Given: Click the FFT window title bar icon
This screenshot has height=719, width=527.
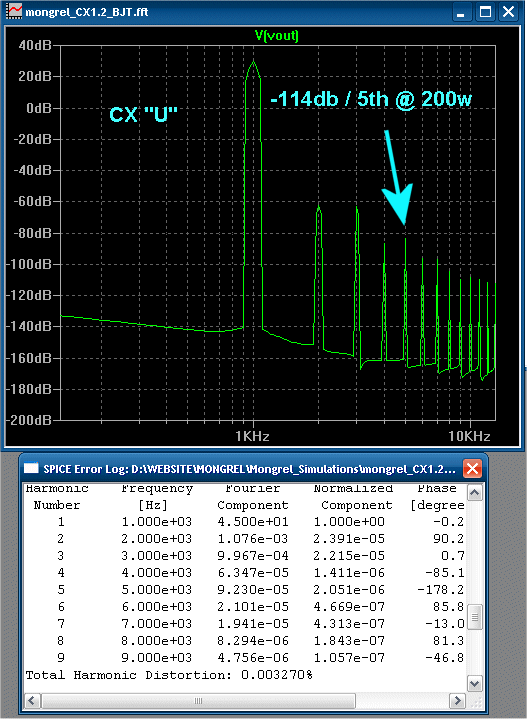Looking at the screenshot, I should [13, 11].
